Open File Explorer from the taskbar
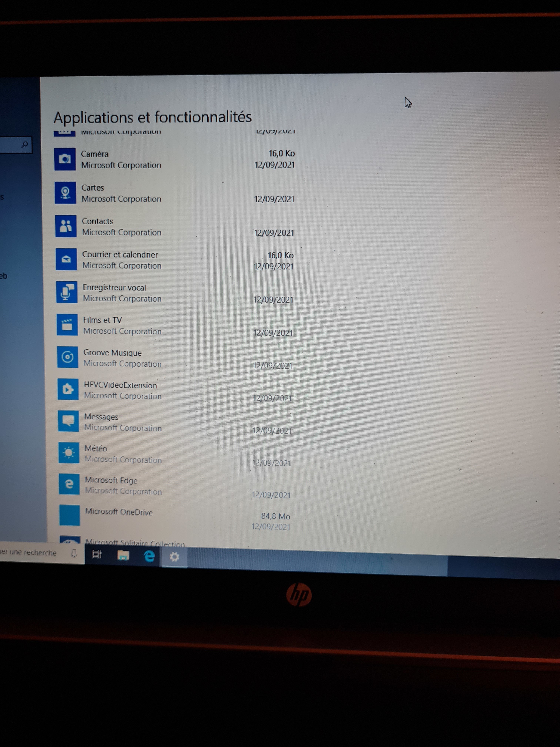Image resolution: width=560 pixels, height=747 pixels. click(x=123, y=555)
